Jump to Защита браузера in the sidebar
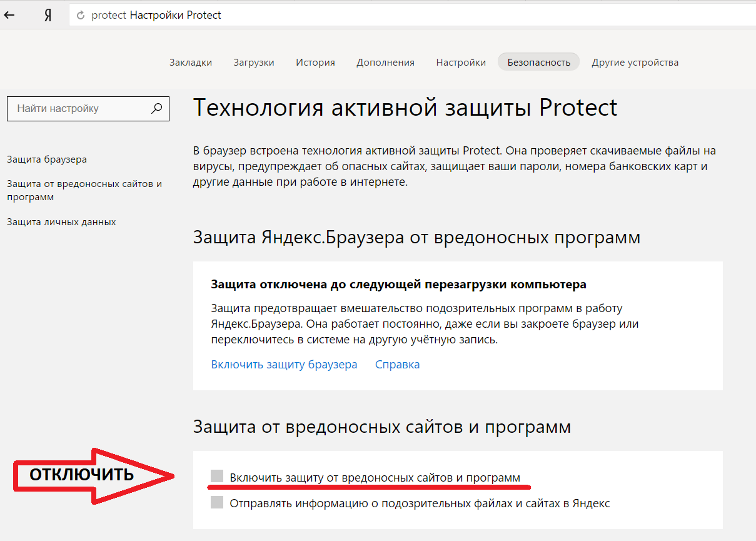 coord(47,159)
